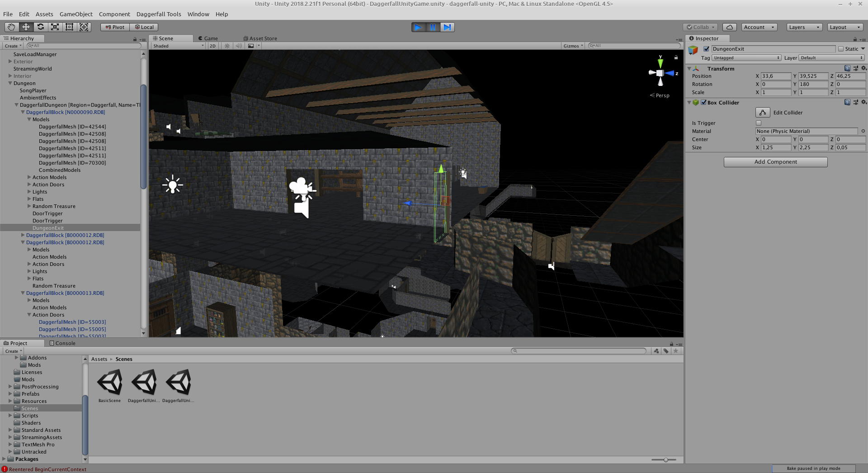Toggle the Box Collider enabled checkbox

[703, 103]
